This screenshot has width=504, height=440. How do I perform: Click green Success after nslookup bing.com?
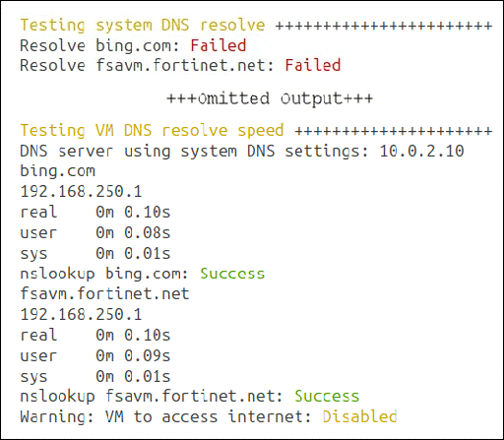(232, 274)
